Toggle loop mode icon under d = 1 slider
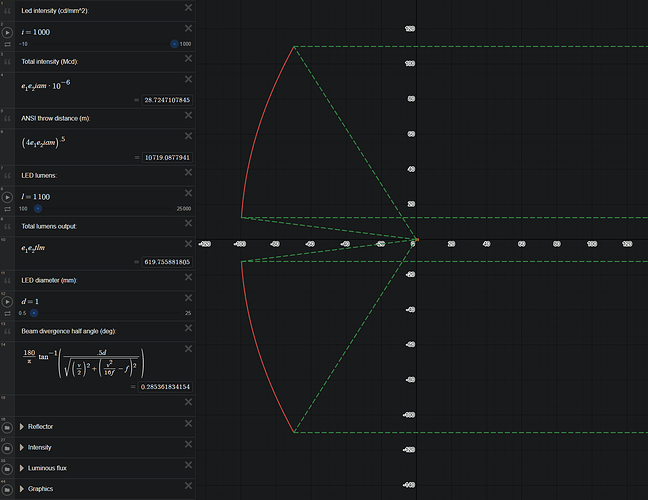648x500 pixels. point(7,314)
